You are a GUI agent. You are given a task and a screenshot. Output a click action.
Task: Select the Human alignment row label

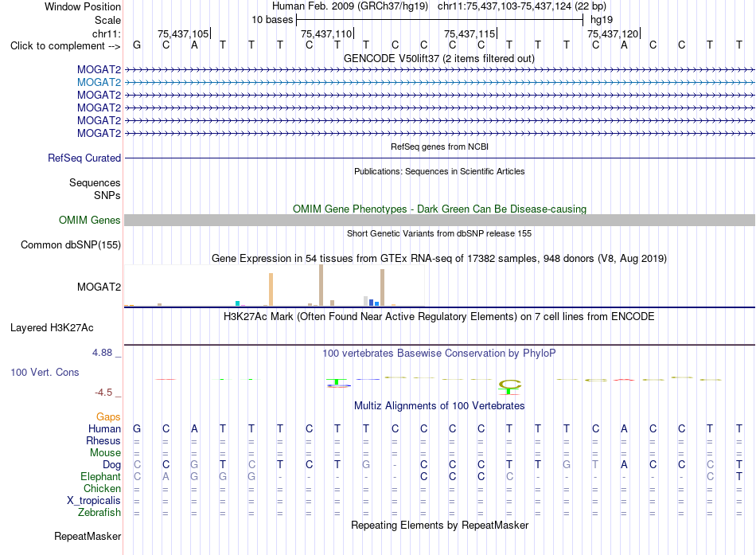[104, 429]
